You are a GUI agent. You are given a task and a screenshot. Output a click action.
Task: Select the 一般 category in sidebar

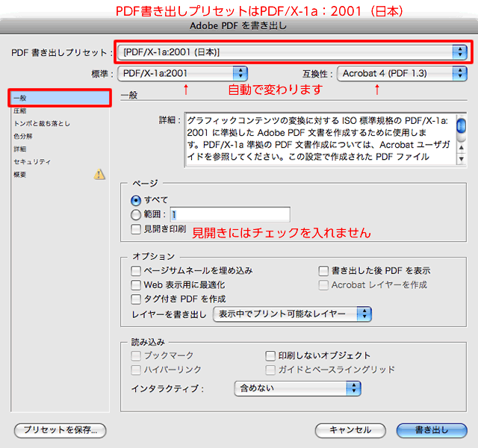tap(60, 98)
